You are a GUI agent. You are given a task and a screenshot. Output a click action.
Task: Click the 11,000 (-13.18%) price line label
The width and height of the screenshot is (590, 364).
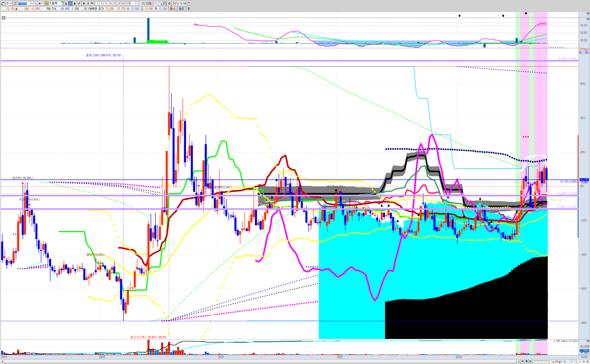(x=567, y=207)
